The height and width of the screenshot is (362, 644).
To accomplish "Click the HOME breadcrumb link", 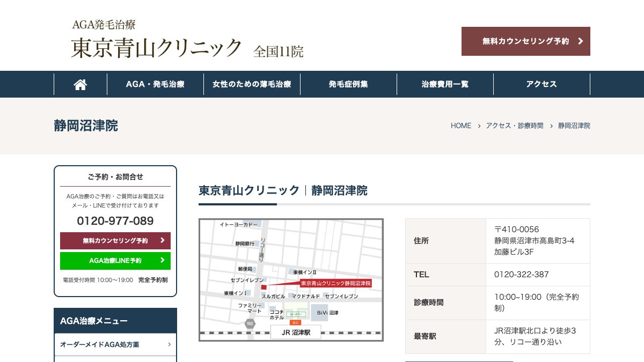I will [x=461, y=125].
